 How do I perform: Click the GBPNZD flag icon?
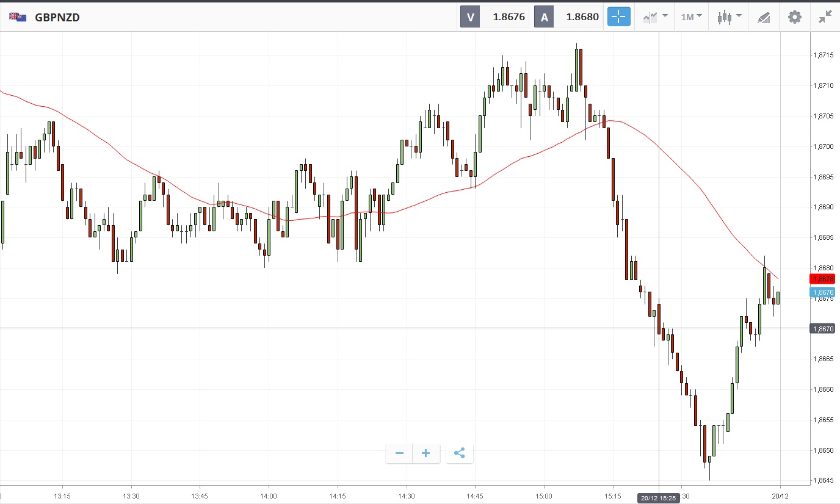(17, 17)
